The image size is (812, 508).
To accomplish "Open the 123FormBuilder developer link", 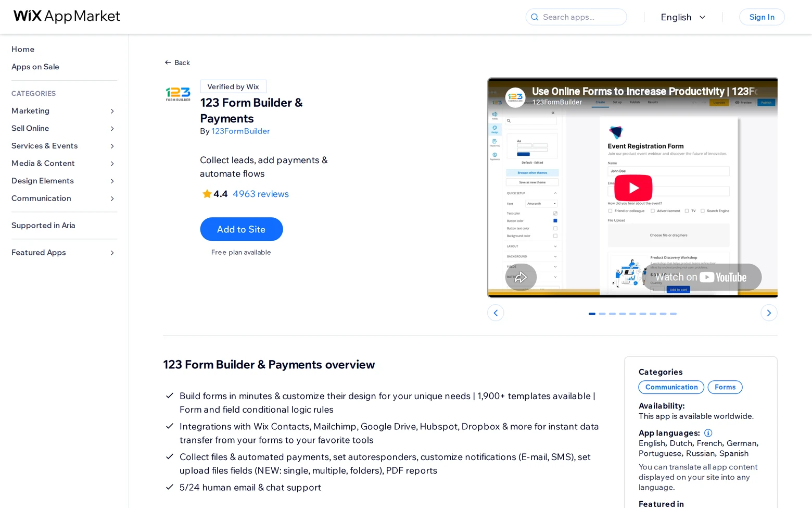I will (240, 131).
